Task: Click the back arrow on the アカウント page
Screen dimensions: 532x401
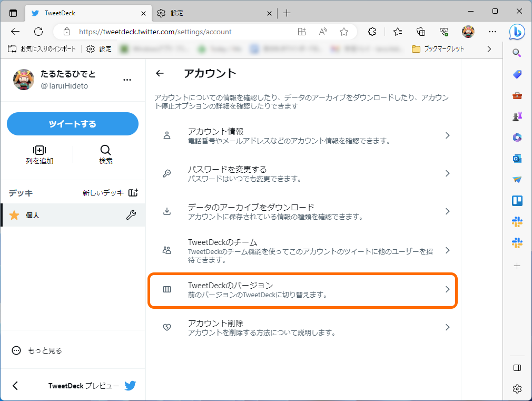Action: (x=160, y=74)
